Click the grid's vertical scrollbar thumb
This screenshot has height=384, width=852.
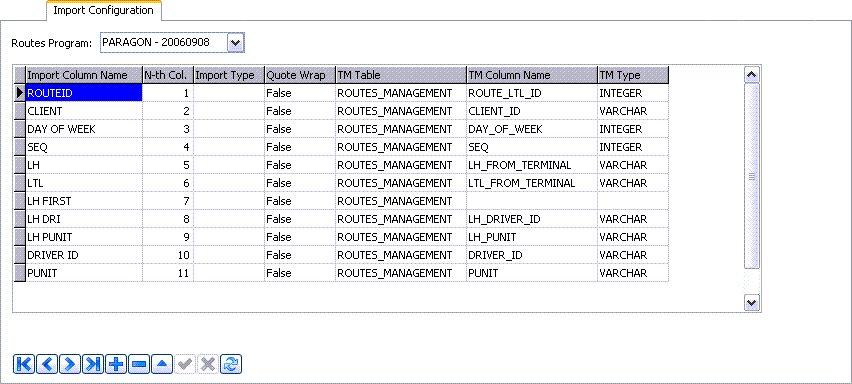coord(751,175)
